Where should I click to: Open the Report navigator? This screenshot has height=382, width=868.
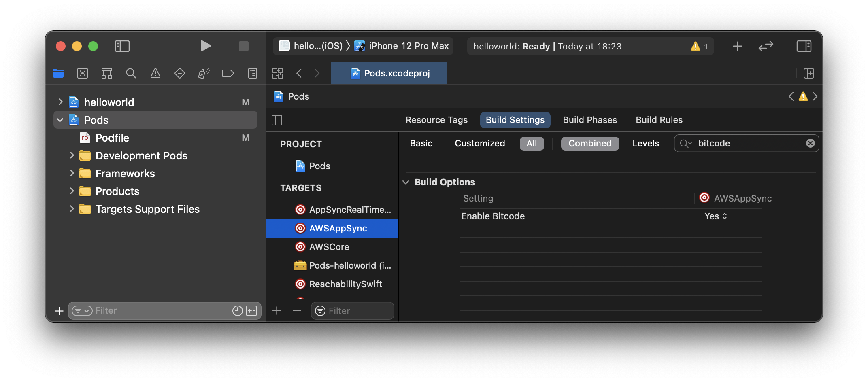click(253, 73)
